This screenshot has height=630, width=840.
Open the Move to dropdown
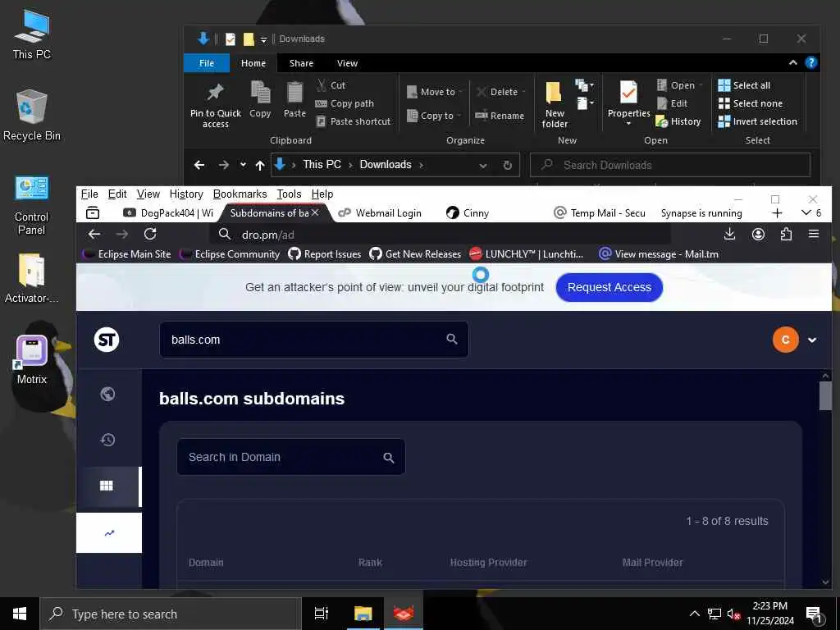(x=435, y=92)
